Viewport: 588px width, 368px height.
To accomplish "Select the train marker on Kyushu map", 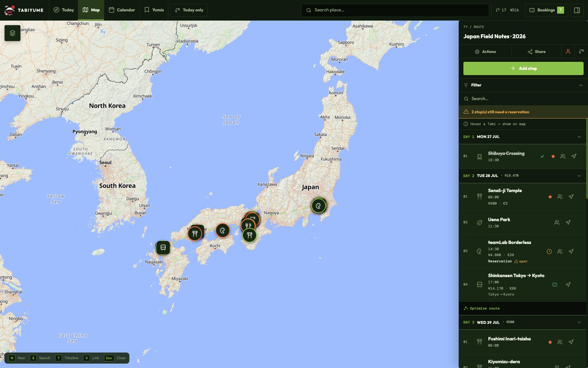I will pyautogui.click(x=163, y=248).
